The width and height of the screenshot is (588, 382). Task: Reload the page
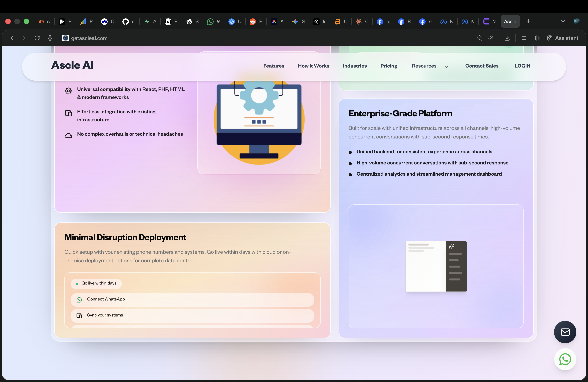click(x=37, y=38)
